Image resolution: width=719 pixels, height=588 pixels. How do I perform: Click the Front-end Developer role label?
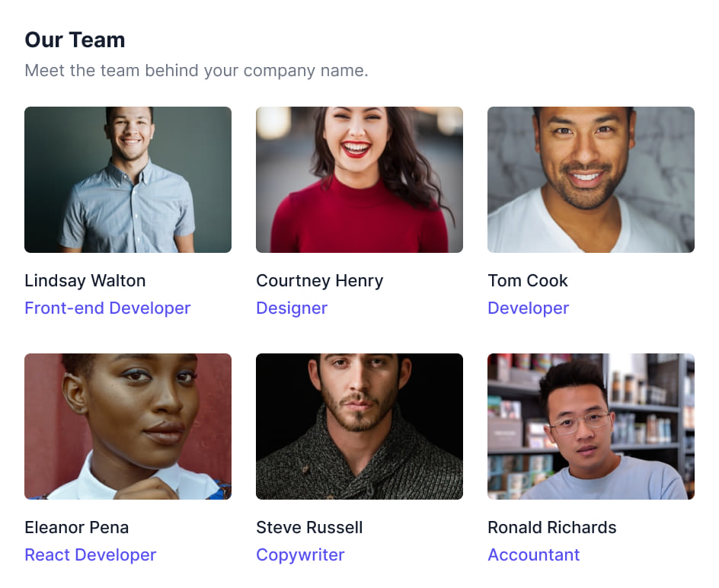point(107,308)
